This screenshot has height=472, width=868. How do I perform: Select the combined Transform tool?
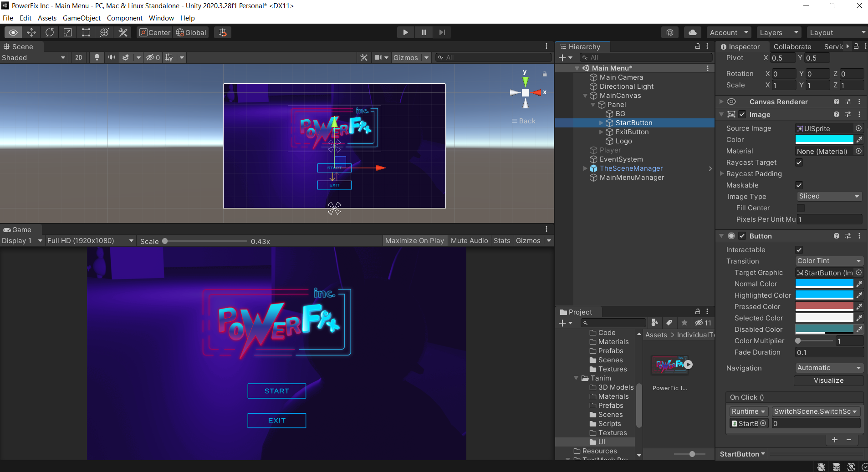coord(104,32)
